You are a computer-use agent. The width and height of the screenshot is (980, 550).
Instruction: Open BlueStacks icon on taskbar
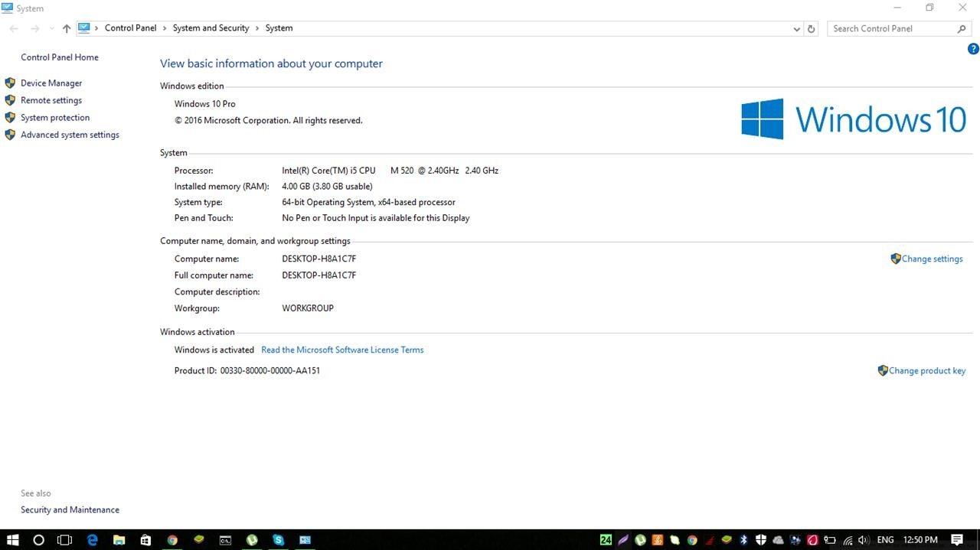click(x=199, y=539)
